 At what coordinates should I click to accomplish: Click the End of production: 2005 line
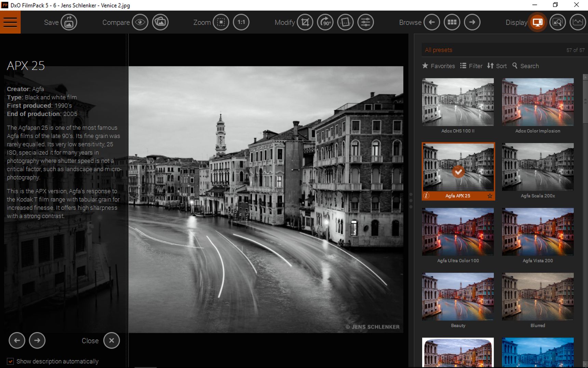[42, 114]
